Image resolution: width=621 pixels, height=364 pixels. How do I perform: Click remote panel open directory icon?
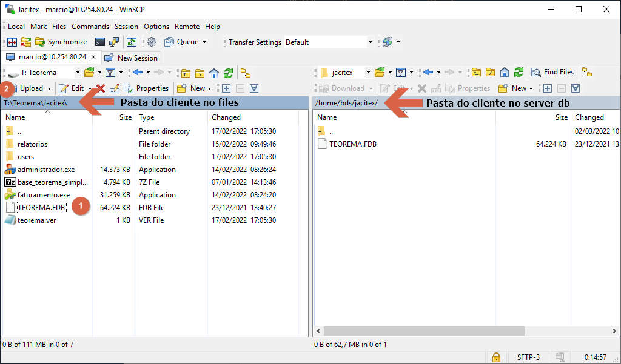pos(380,73)
